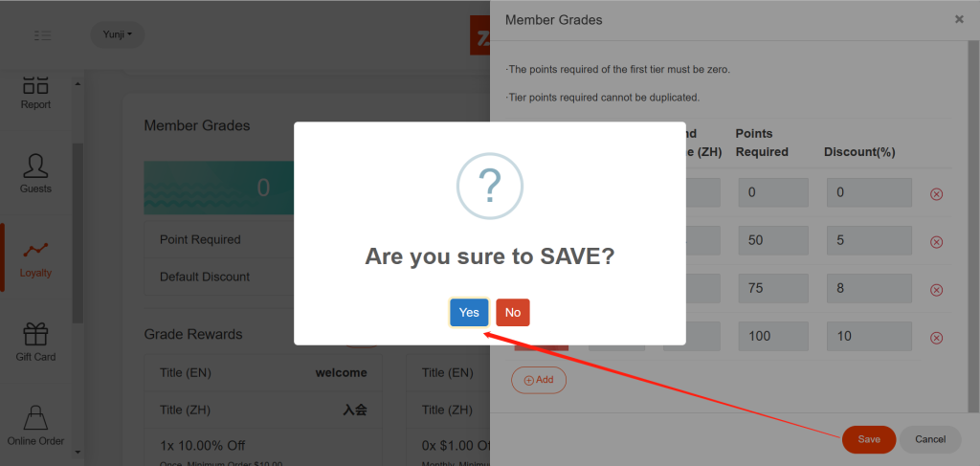The image size is (980, 466).
Task: Edit the points required field showing 50
Action: tap(773, 240)
